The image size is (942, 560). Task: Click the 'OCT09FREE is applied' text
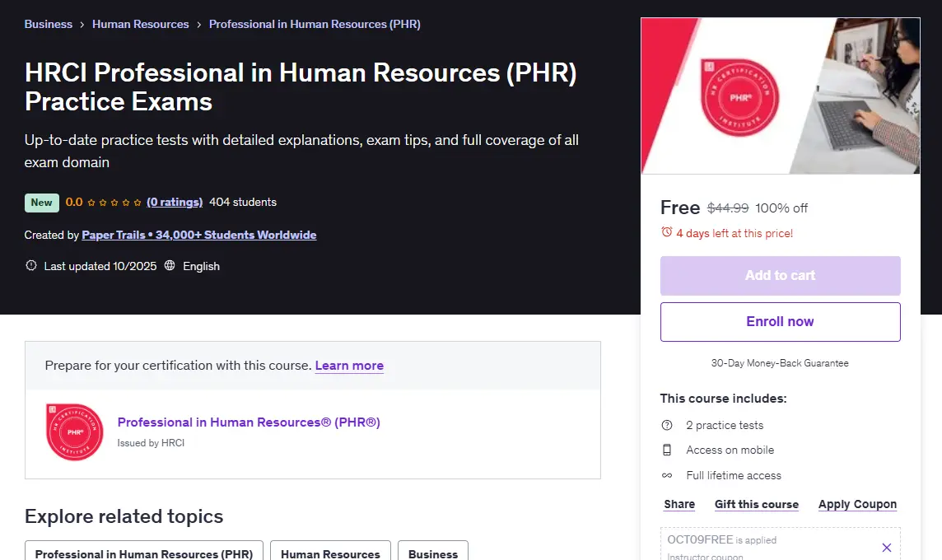(721, 539)
